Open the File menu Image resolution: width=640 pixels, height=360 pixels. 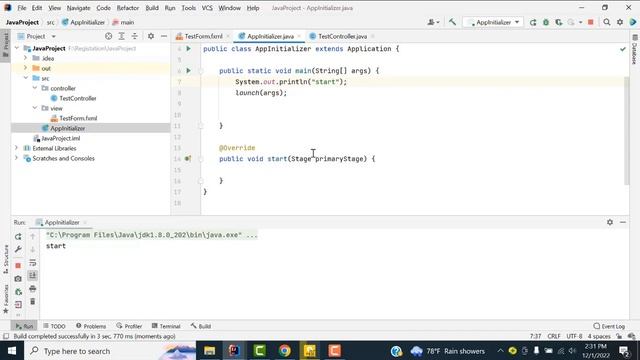pos(22,8)
